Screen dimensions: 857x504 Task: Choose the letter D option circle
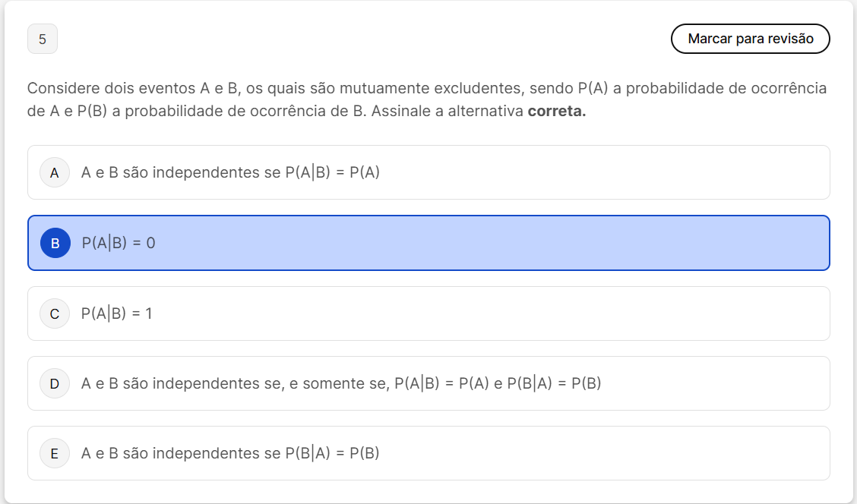tap(55, 383)
